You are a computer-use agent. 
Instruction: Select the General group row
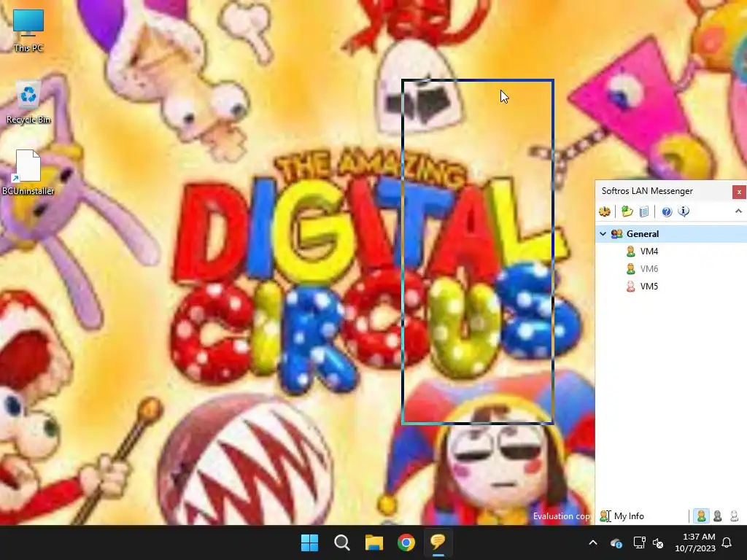coord(671,234)
